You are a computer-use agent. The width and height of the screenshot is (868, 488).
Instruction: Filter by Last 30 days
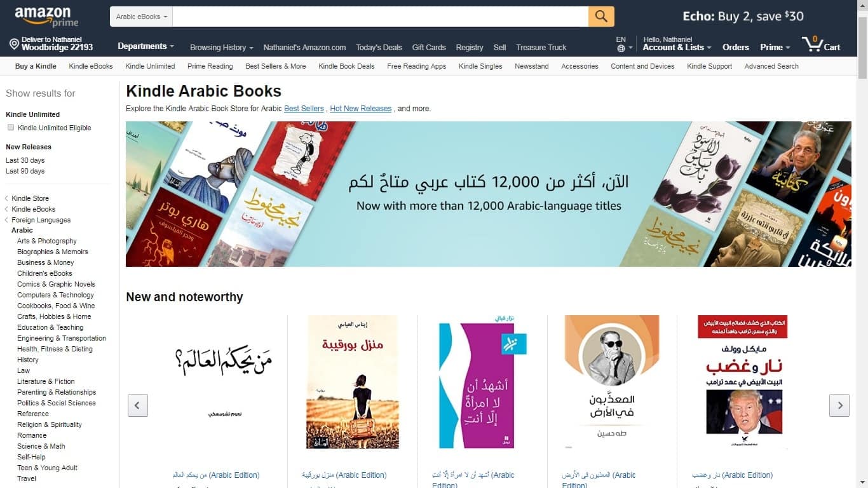[x=25, y=160]
